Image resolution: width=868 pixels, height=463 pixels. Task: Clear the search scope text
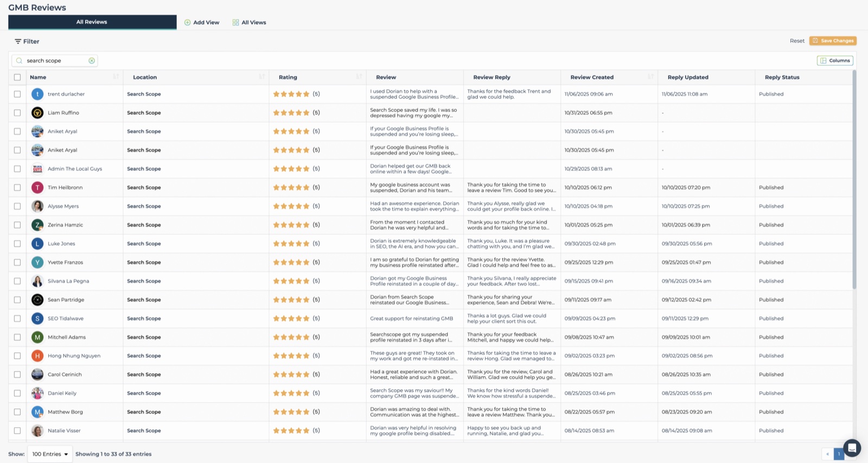point(92,61)
